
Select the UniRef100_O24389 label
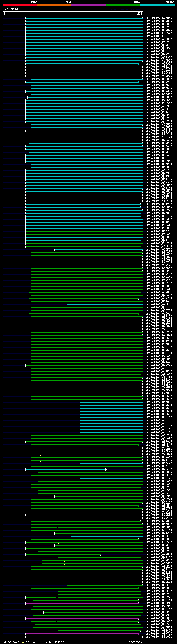tap(159, 131)
